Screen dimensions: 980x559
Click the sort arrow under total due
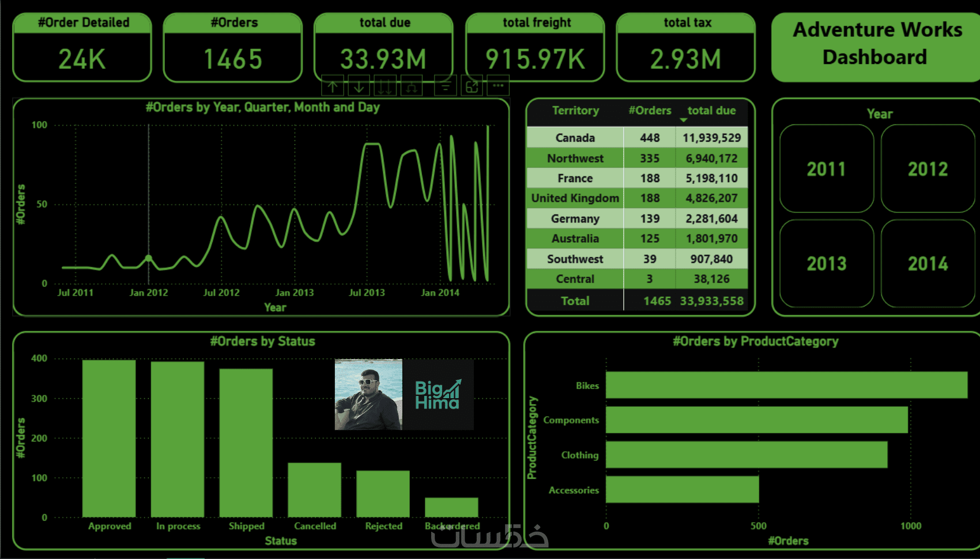[684, 120]
